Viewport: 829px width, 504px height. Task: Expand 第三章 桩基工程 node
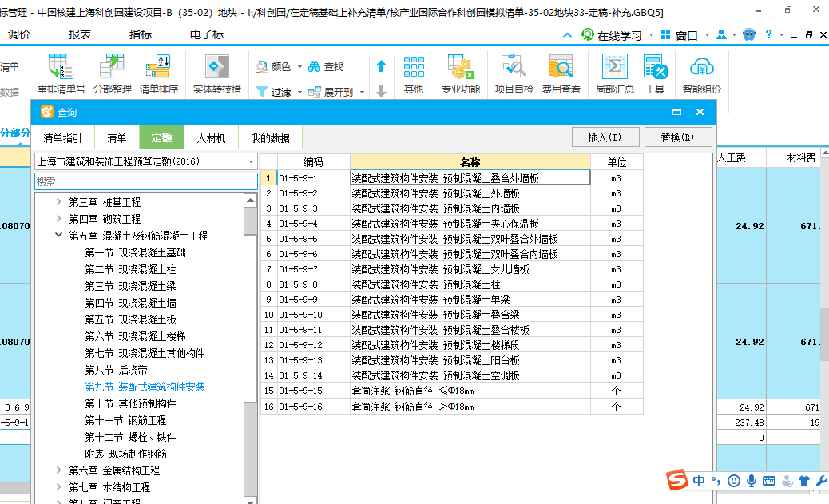(x=58, y=202)
